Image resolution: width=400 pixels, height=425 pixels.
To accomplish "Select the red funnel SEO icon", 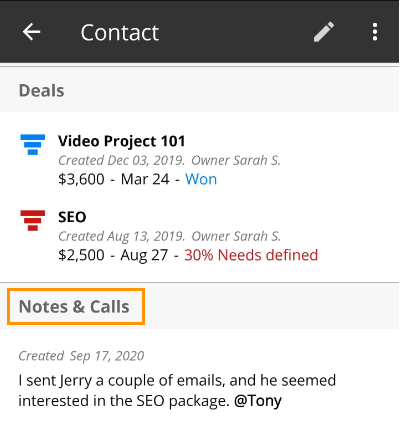I will click(x=33, y=220).
